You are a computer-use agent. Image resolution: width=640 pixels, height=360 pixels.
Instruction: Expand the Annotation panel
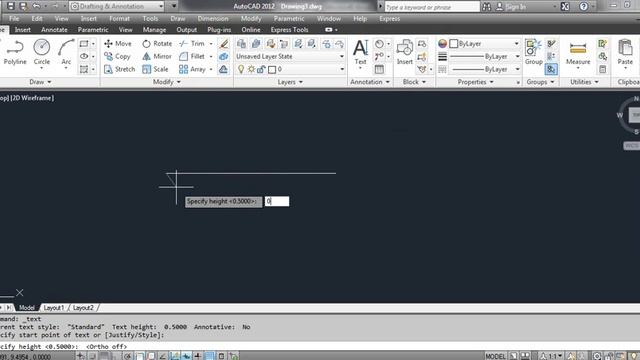point(370,82)
